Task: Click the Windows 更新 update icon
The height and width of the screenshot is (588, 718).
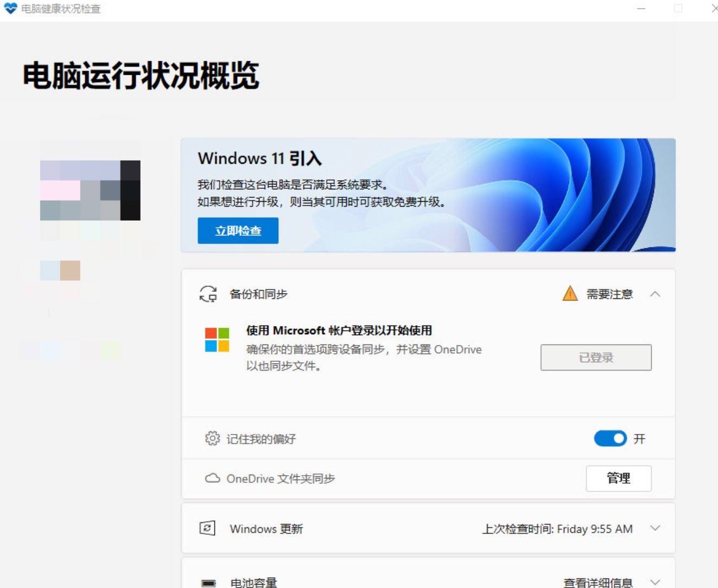Action: click(207, 528)
